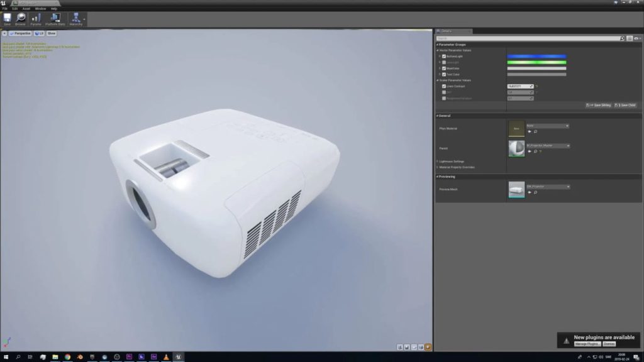Collapse the Vector Parameter Values group

pos(436,50)
